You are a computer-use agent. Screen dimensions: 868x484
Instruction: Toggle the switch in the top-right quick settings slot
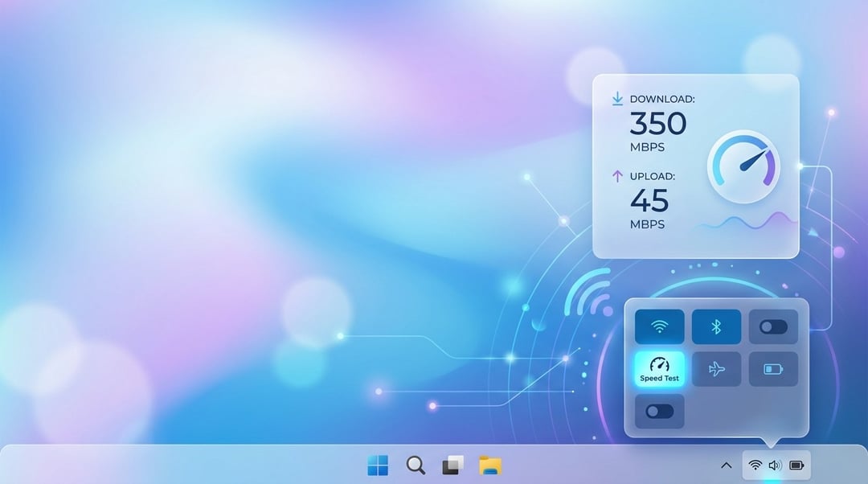(x=773, y=326)
